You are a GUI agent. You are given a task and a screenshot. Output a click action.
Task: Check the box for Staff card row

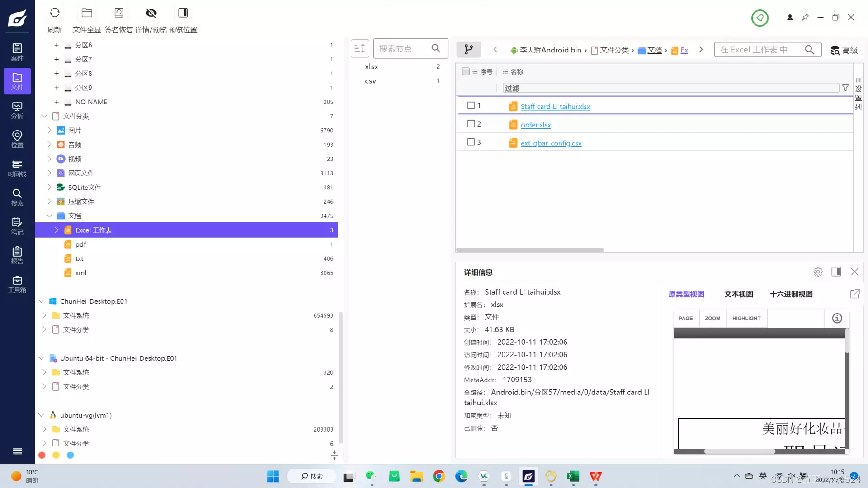[471, 105]
